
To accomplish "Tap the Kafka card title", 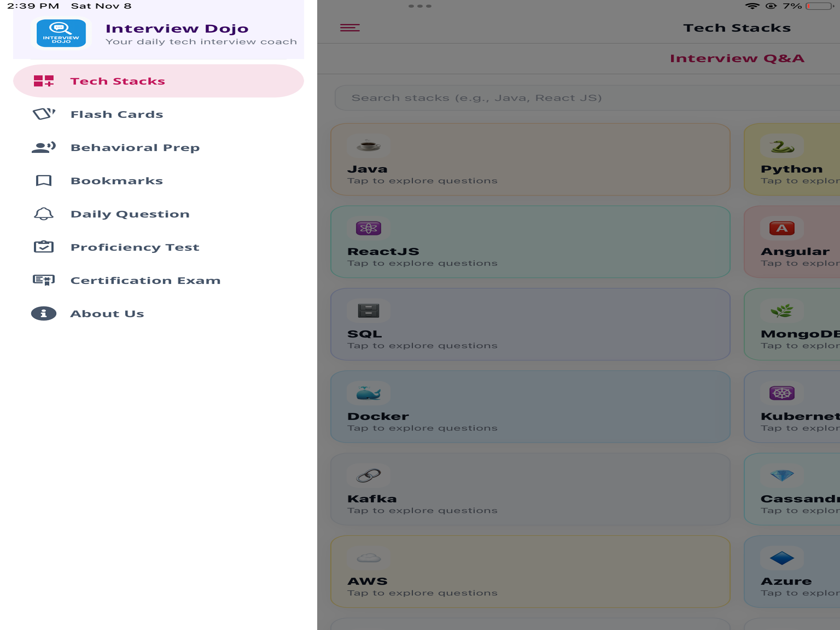I will tap(372, 499).
